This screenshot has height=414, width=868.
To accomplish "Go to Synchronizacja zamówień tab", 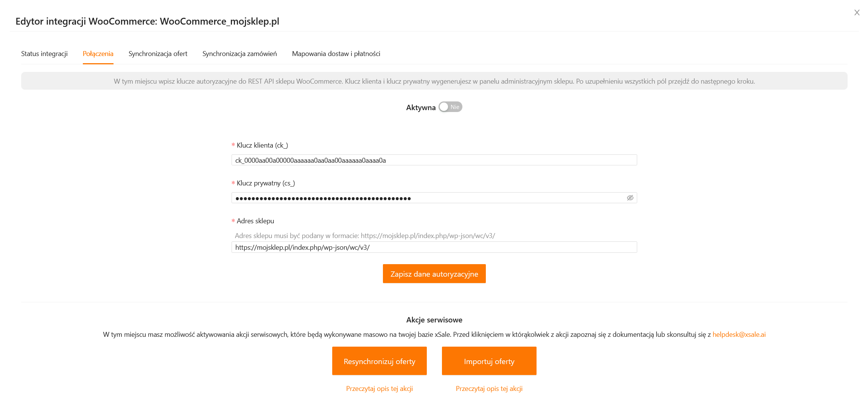I will point(240,54).
